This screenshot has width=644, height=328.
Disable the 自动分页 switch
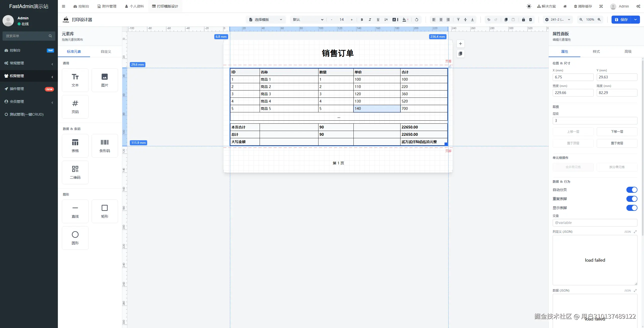click(x=631, y=190)
